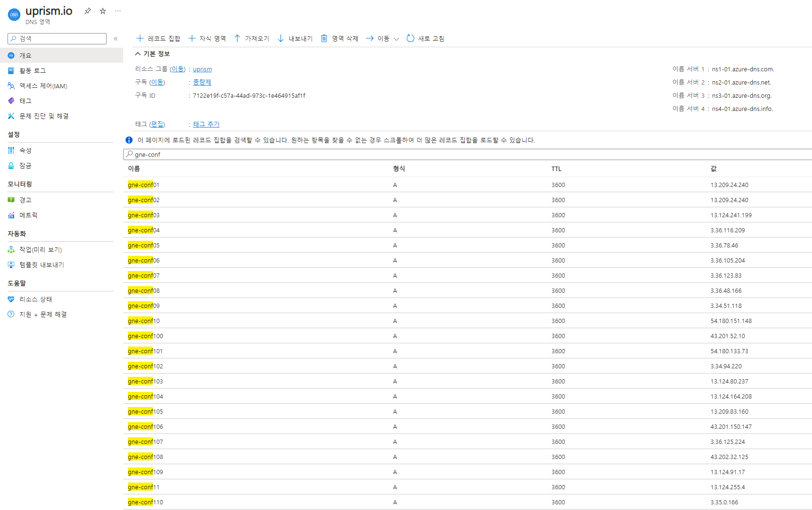Screen dimensions: 812x510
Task: Click 편집 link next to 태그
Action: point(157,124)
